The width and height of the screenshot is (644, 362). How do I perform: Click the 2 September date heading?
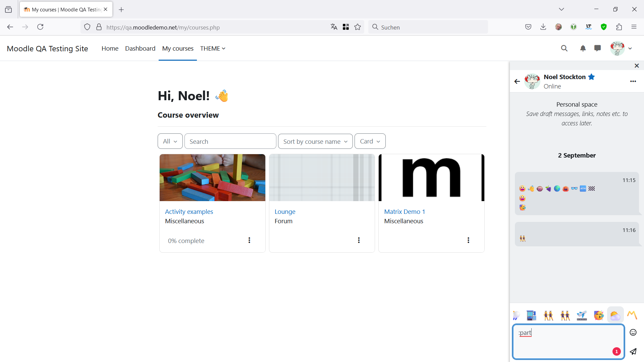point(577,155)
